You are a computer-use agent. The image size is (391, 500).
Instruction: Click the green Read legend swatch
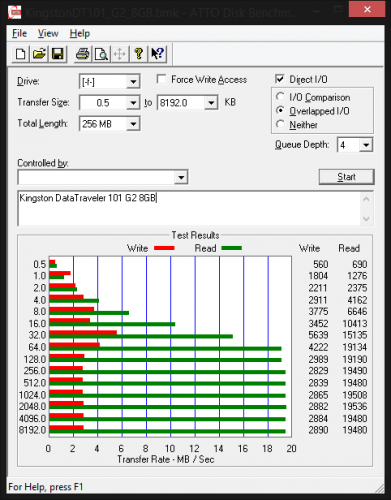(x=231, y=248)
